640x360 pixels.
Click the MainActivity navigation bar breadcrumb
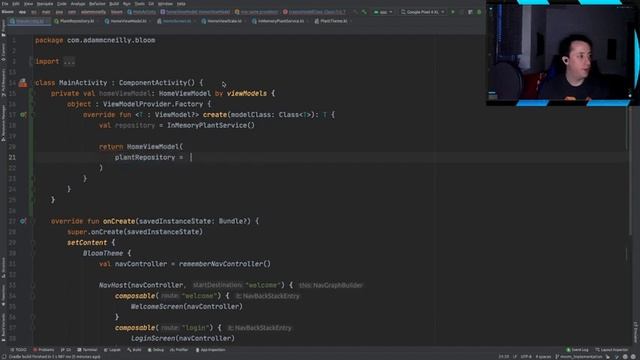(x=142, y=12)
